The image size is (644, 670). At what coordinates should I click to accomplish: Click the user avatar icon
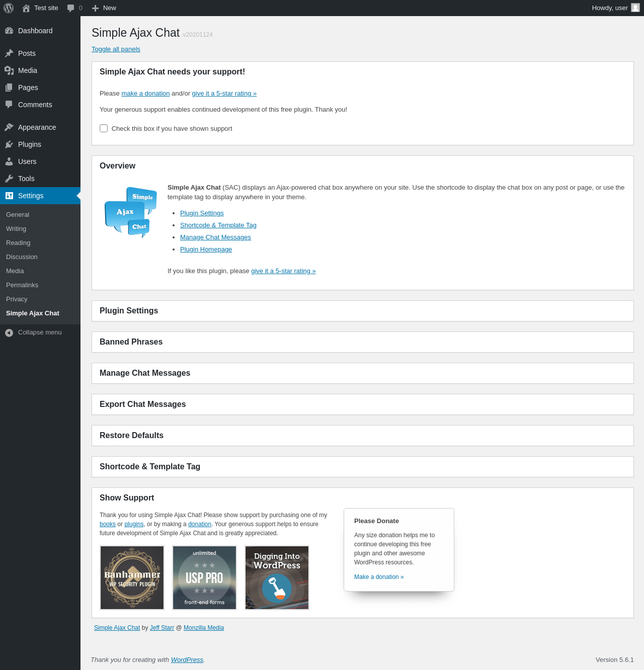635,8
